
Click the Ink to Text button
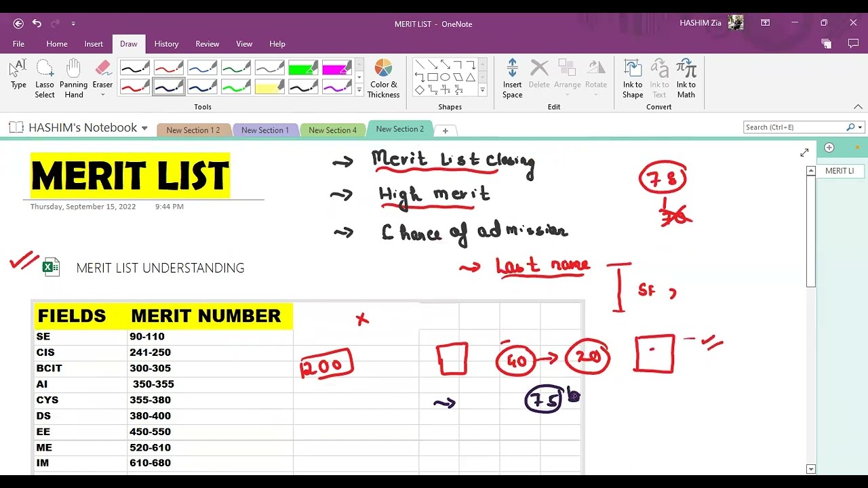tap(659, 79)
